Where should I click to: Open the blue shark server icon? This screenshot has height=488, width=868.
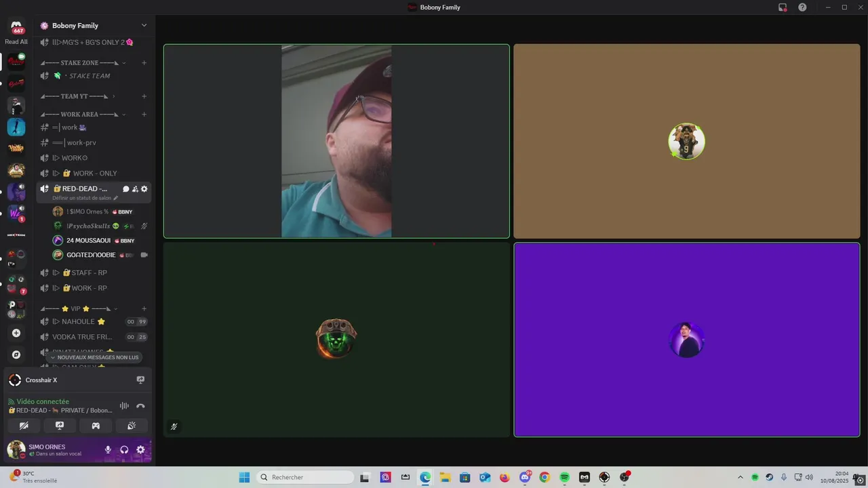[16, 127]
